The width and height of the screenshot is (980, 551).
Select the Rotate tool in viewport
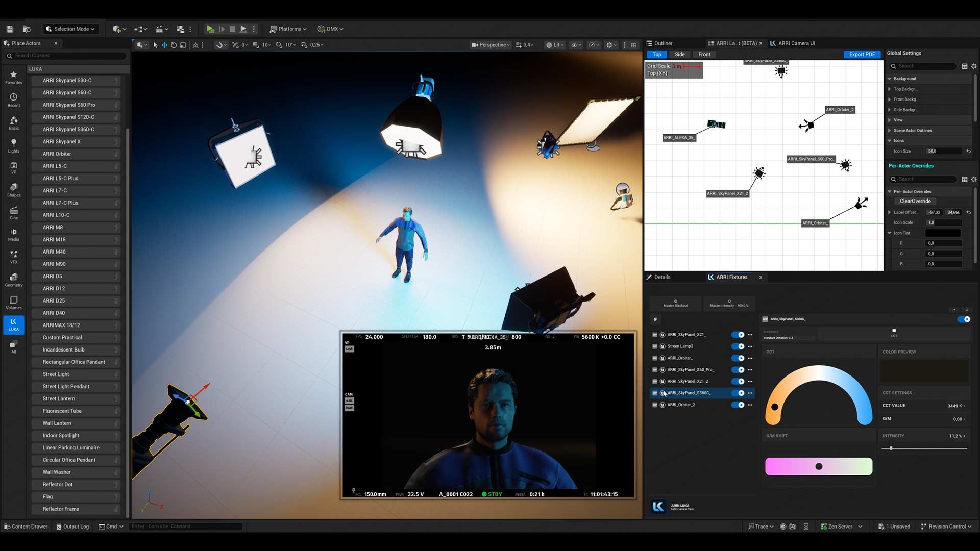pyautogui.click(x=174, y=45)
